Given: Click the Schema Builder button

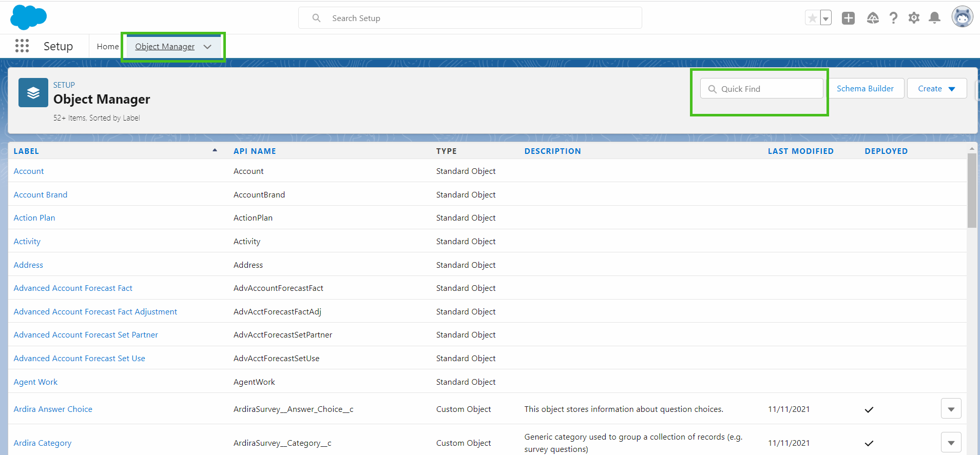Looking at the screenshot, I should (x=865, y=89).
